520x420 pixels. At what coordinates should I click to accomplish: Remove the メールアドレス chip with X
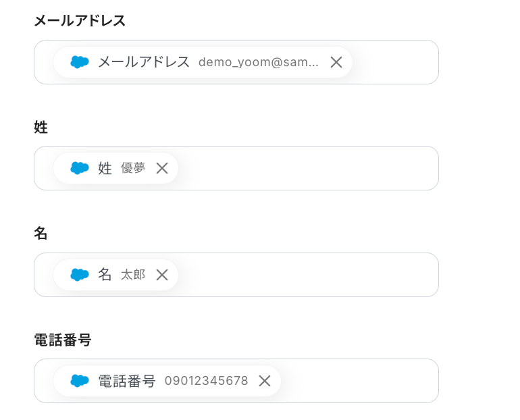336,62
